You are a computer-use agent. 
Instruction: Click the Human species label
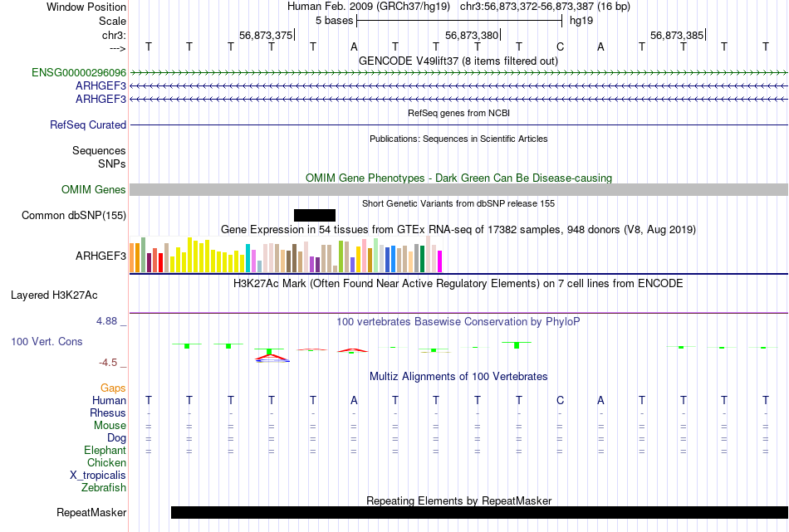tap(109, 400)
